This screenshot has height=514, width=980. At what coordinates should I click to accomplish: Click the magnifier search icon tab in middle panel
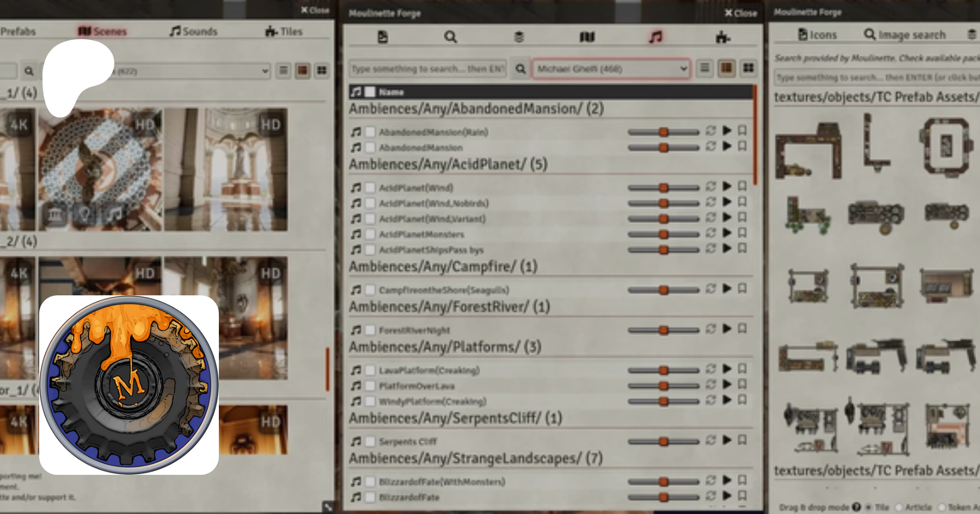[x=450, y=37]
